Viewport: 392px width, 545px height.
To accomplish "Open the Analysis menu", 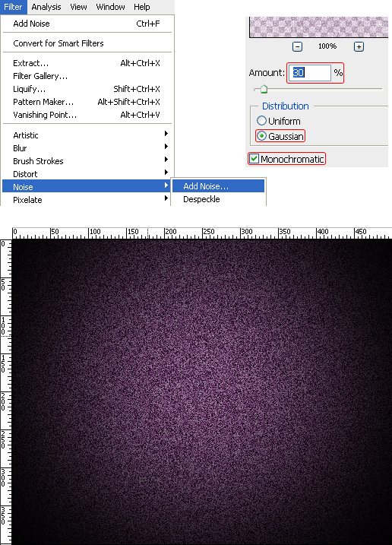I will 46,7.
